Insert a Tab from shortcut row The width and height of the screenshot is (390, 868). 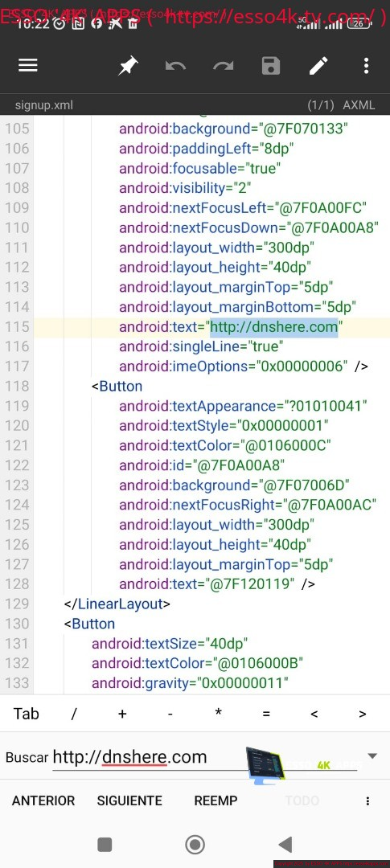26,714
